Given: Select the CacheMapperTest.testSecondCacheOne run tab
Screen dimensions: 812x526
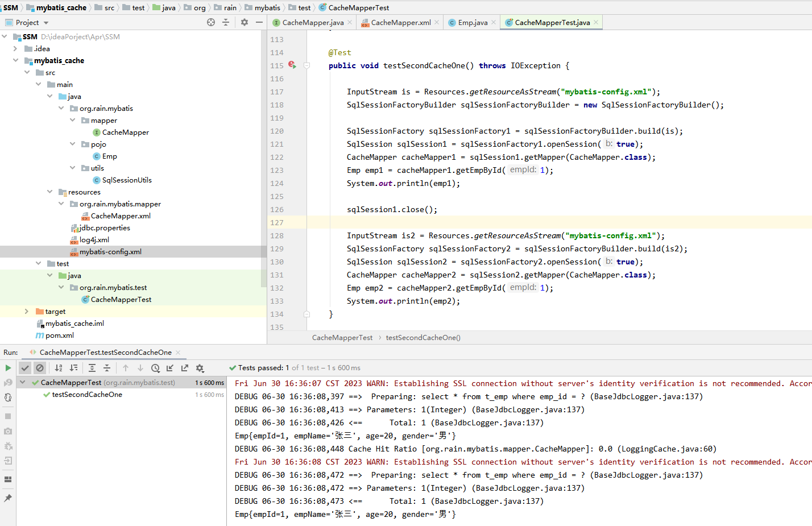Looking at the screenshot, I should pos(105,353).
